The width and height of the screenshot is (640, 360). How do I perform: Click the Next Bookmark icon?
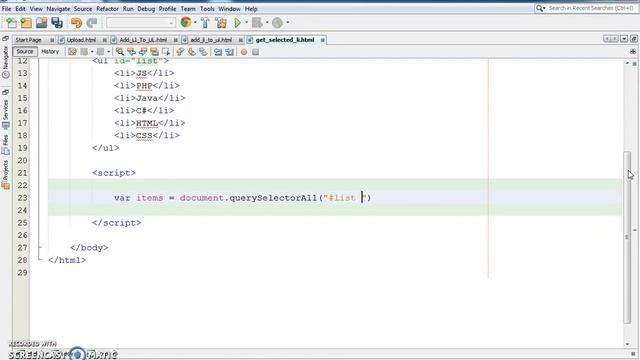coord(191,52)
